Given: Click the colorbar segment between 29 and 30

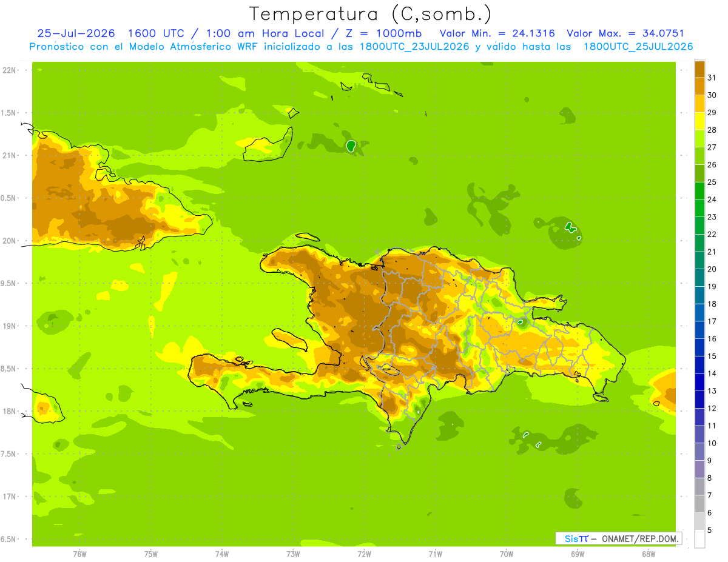Looking at the screenshot, I should 699,104.
